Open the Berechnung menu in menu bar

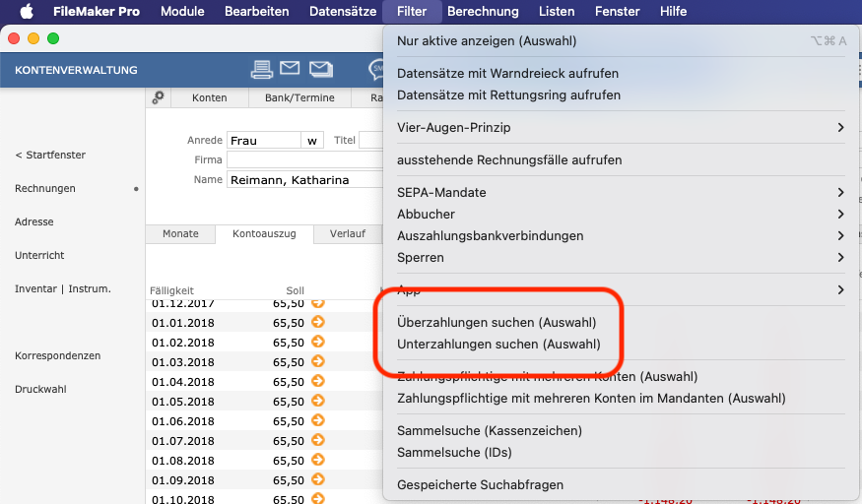pyautogui.click(x=482, y=12)
